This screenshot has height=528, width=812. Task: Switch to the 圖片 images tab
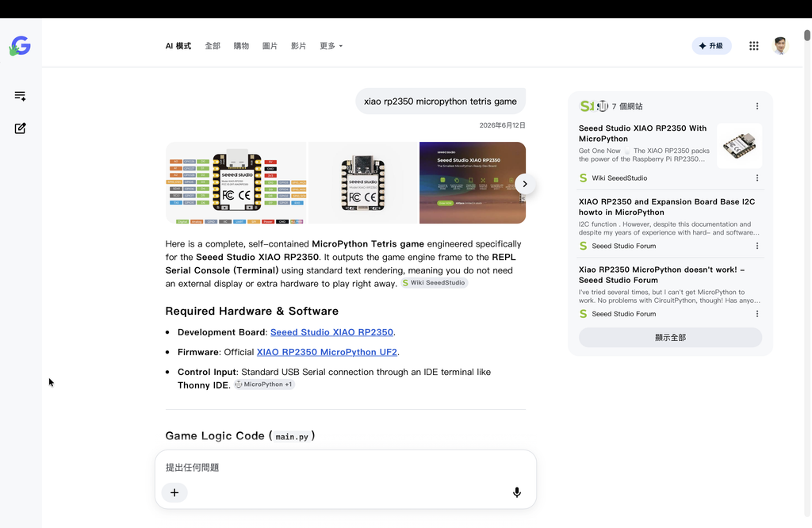click(x=270, y=46)
